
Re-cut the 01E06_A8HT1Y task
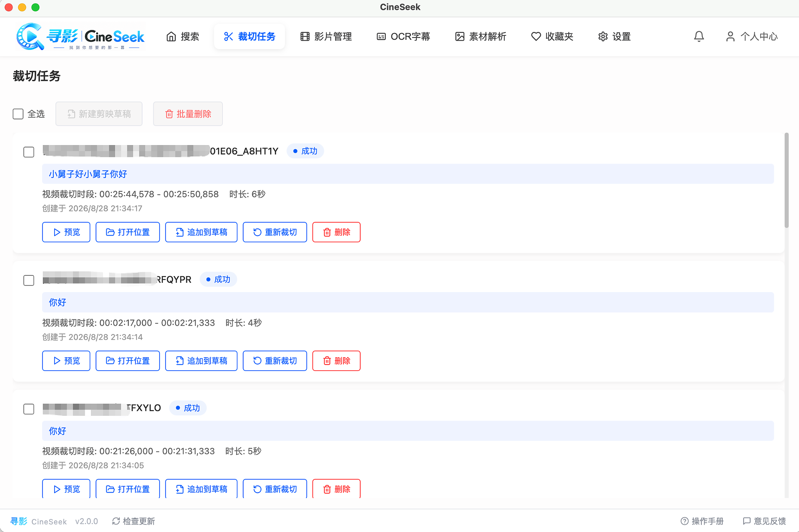[x=275, y=232]
